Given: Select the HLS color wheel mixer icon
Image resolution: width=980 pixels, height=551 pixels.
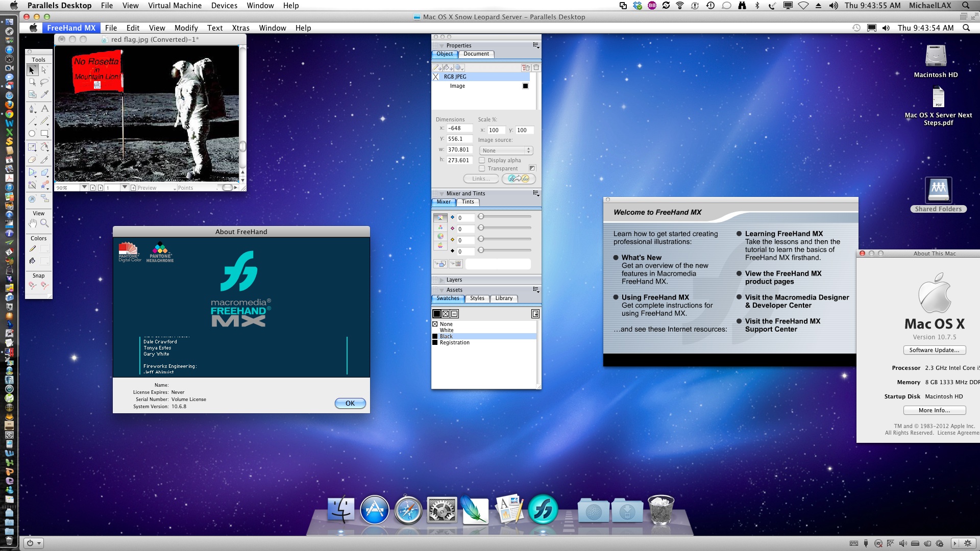Looking at the screenshot, I should click(x=440, y=237).
